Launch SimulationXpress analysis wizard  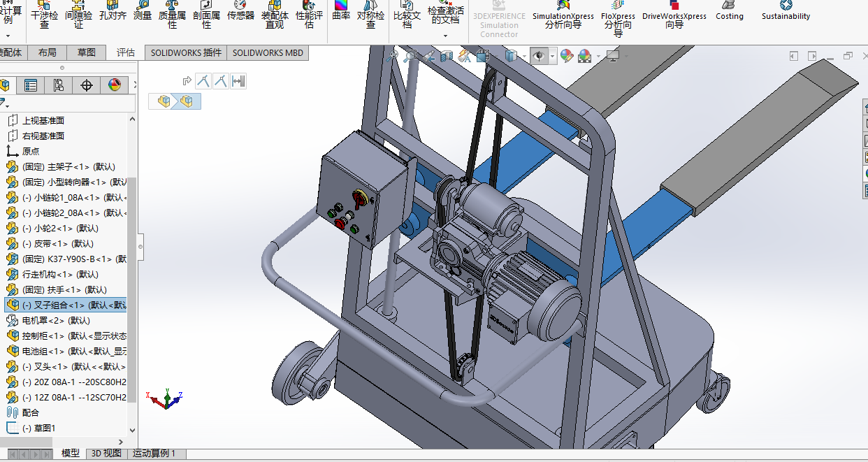(x=563, y=15)
